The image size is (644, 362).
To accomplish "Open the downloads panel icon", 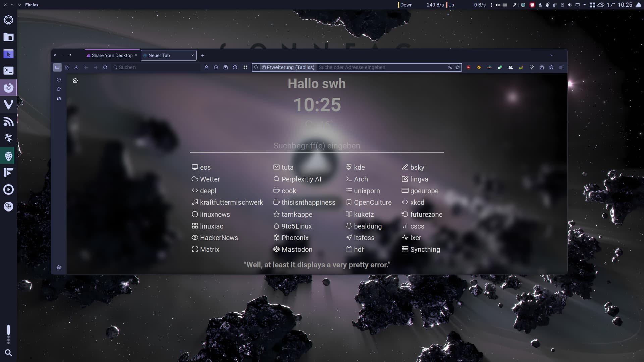I will pyautogui.click(x=76, y=67).
